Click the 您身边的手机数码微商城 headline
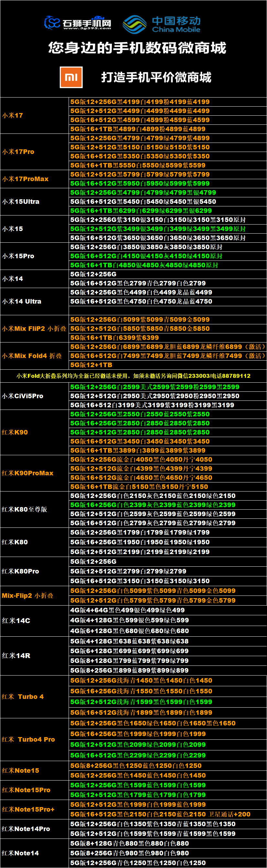This screenshot has width=267, height=868. pos(137,48)
